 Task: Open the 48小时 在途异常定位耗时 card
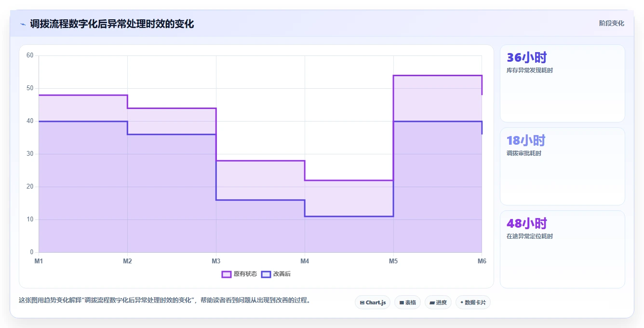[x=563, y=249]
